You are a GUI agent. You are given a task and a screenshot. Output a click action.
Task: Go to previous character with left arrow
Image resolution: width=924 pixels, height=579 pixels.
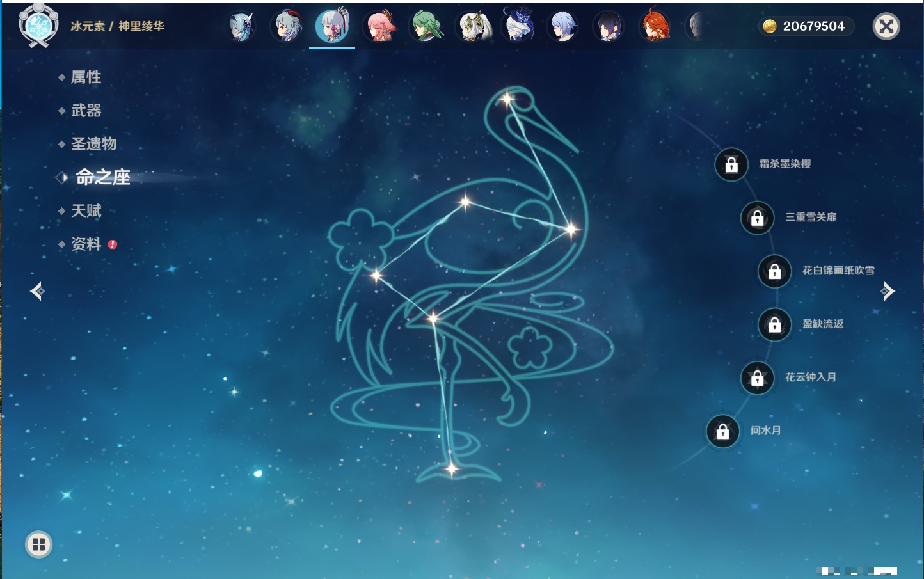tap(37, 291)
